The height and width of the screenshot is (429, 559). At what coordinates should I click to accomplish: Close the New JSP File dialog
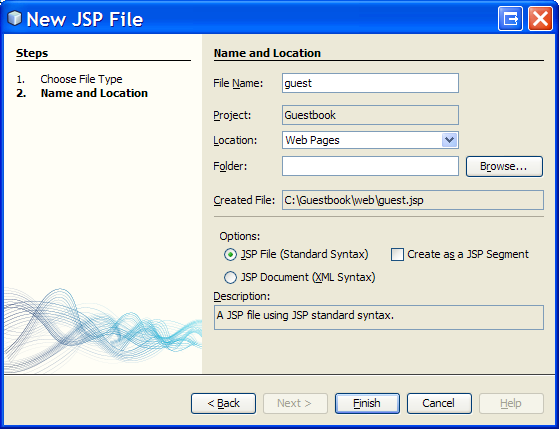point(540,19)
